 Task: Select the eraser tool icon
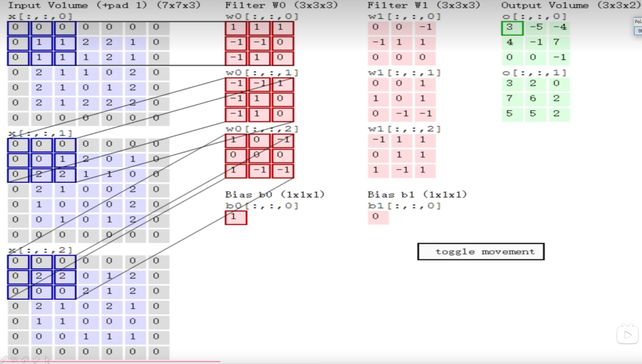click(36, 359)
